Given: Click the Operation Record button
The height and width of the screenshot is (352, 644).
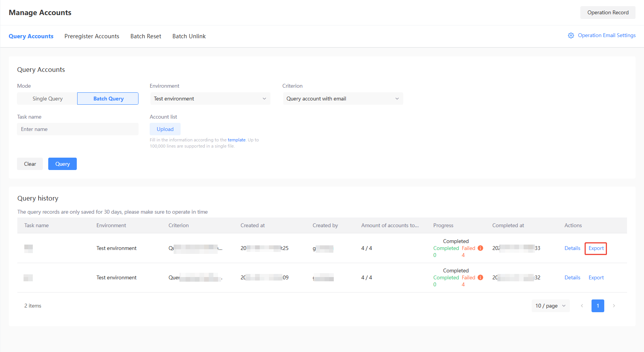Looking at the screenshot, I should (608, 12).
